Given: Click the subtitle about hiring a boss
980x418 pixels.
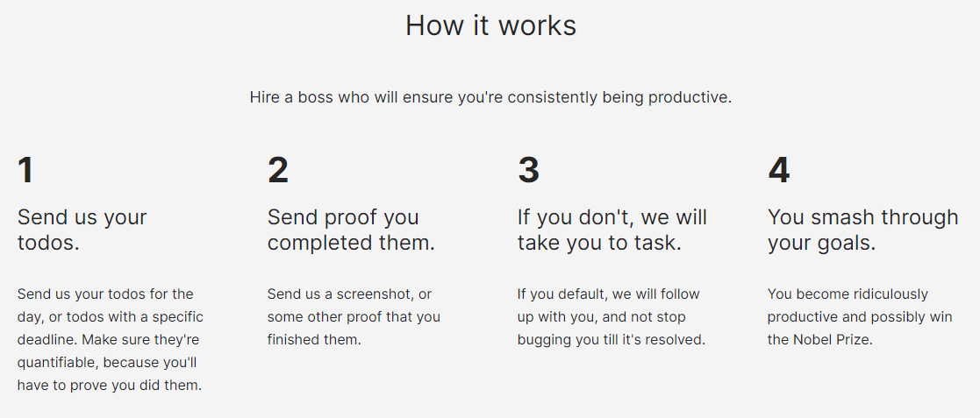Looking at the screenshot, I should [490, 98].
